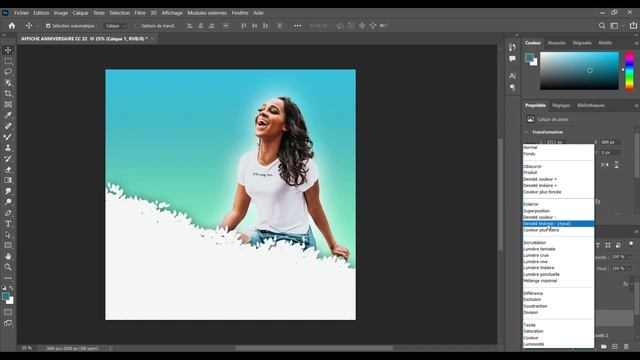Viewport: 640px width, 360px height.
Task: Click the three-dots more options in options bar
Action: point(298,26)
